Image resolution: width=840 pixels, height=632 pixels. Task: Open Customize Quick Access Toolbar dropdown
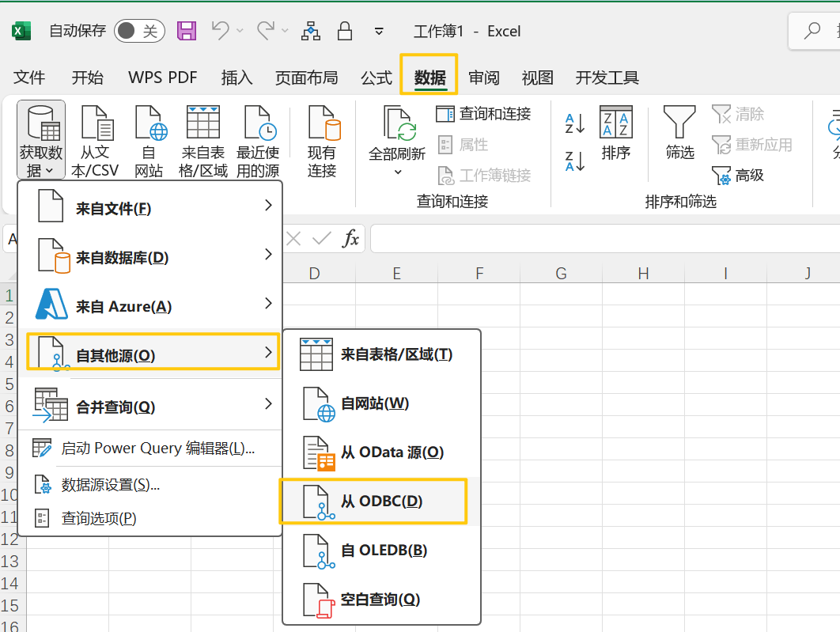tap(379, 32)
